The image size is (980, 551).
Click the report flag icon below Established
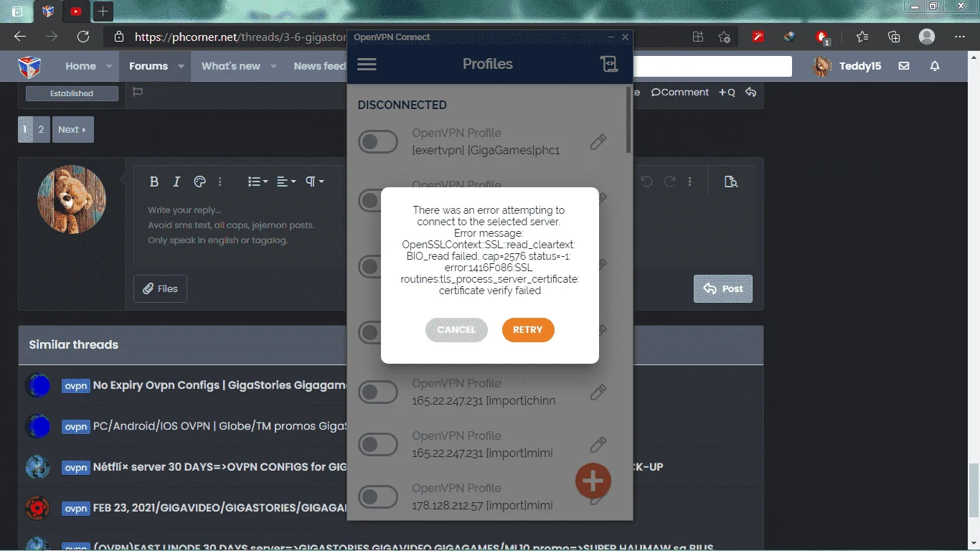click(x=138, y=92)
